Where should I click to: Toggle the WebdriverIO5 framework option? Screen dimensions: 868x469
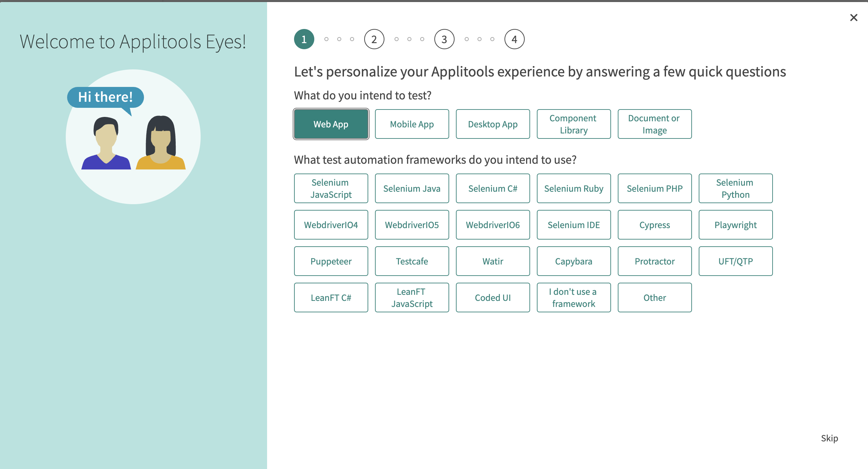click(x=411, y=225)
